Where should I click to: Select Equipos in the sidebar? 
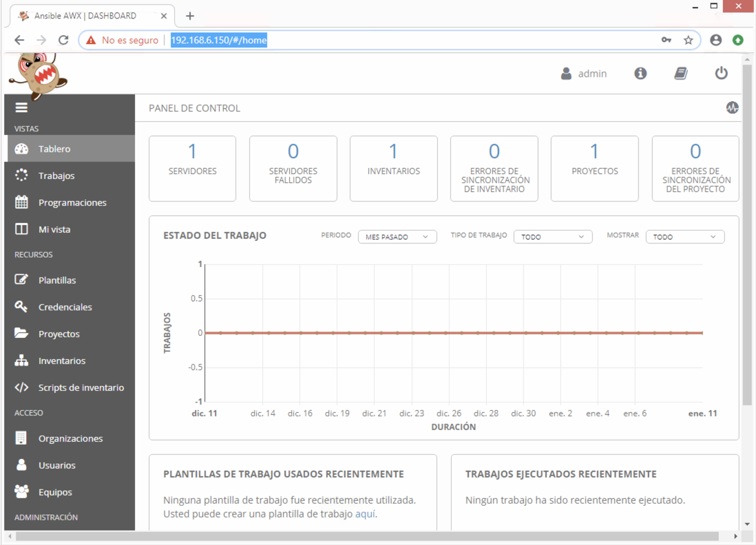(x=70, y=493)
